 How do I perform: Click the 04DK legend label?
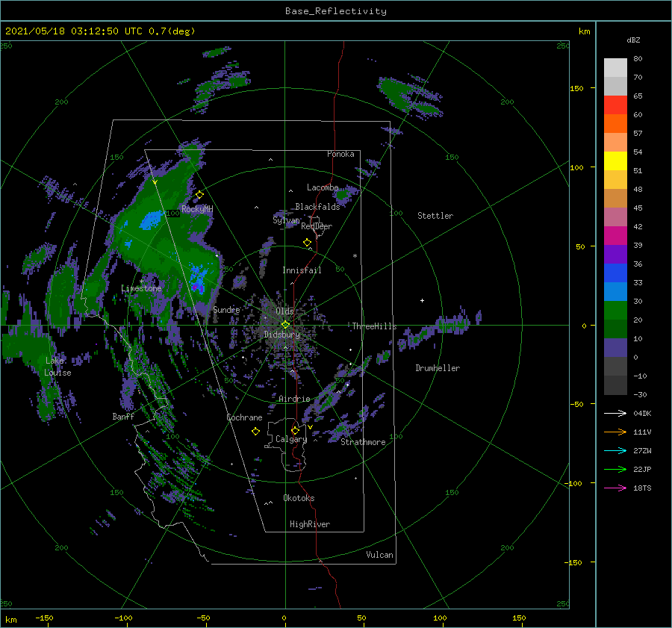pyautogui.click(x=642, y=413)
